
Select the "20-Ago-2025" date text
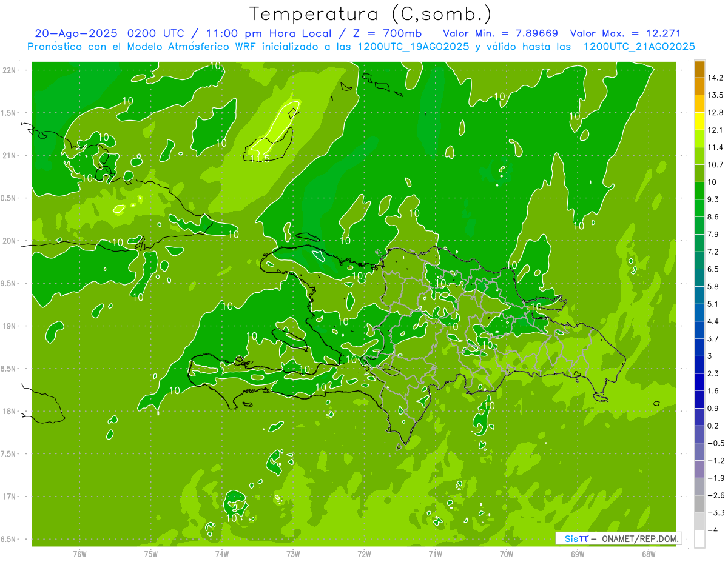click(76, 33)
